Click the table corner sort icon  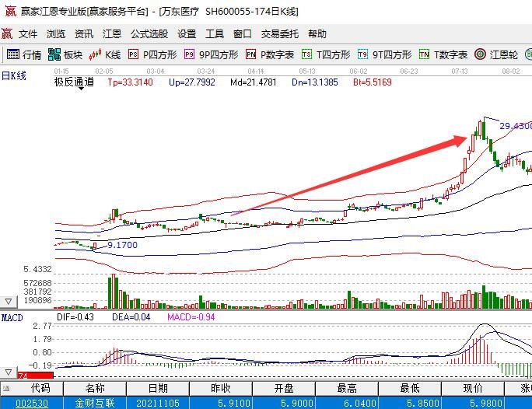(8, 388)
